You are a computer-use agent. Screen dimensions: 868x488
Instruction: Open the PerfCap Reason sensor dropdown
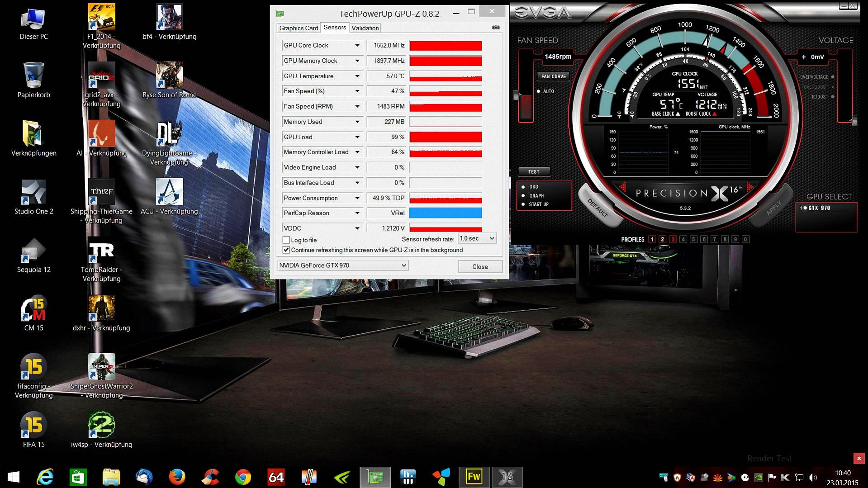coord(357,213)
